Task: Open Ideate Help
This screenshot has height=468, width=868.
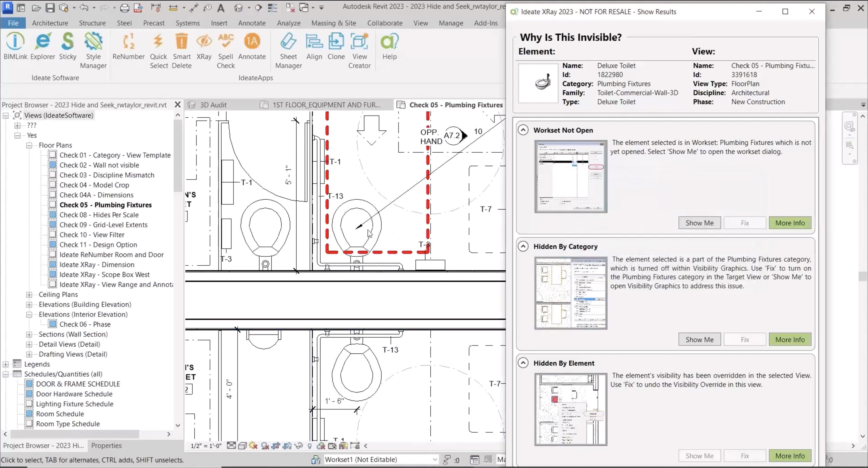Action: 389,46
